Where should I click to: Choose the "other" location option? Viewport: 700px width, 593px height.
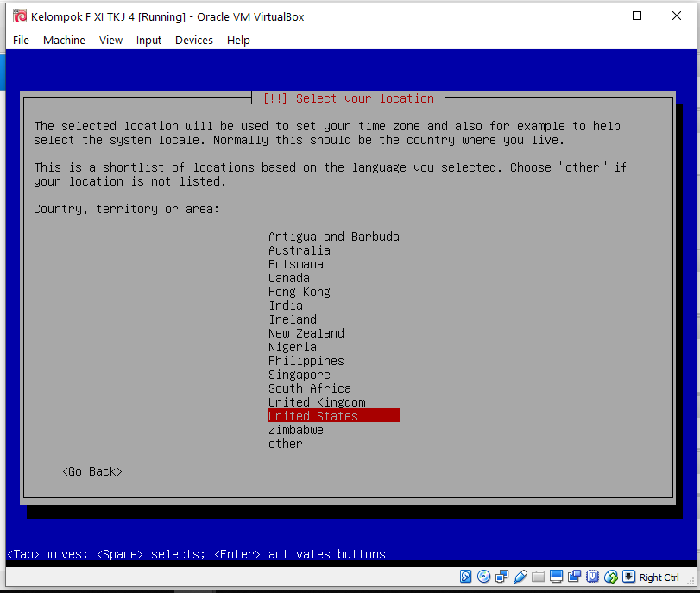[x=286, y=444]
